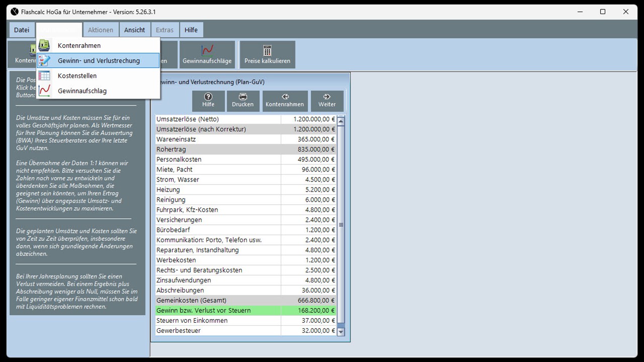The width and height of the screenshot is (644, 362).
Task: Edit the Wareneinsatz amount field
Action: (x=308, y=139)
